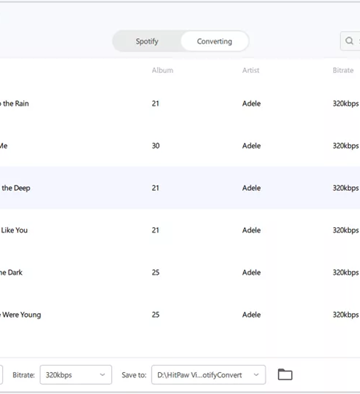Click Adele in 'Like You' row
This screenshot has height=394, width=360.
(x=251, y=230)
